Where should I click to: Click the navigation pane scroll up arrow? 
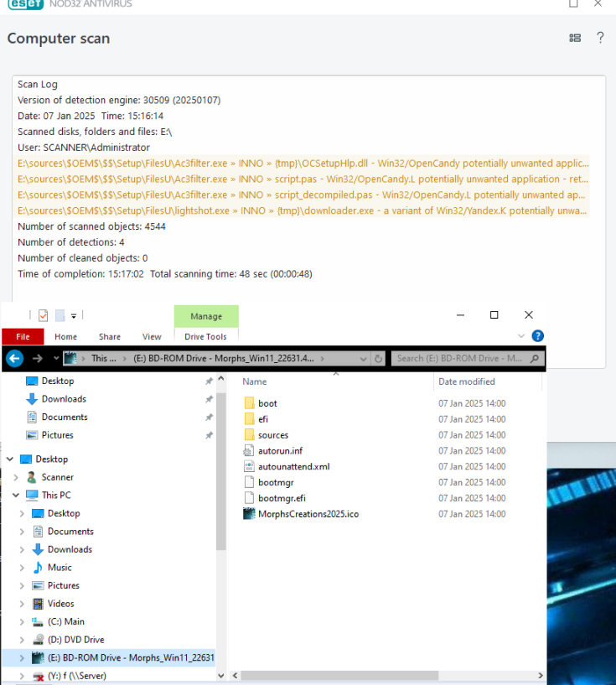coord(221,379)
